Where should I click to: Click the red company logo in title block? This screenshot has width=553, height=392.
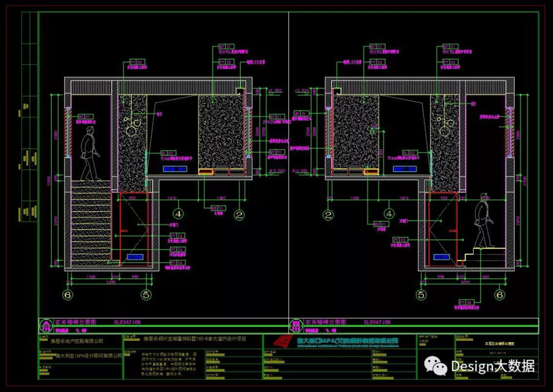click(282, 342)
